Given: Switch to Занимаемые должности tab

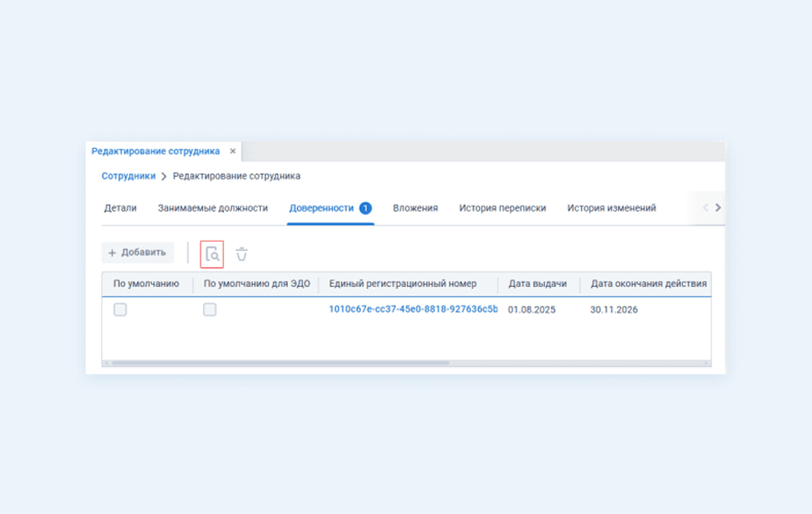Looking at the screenshot, I should click(x=213, y=208).
